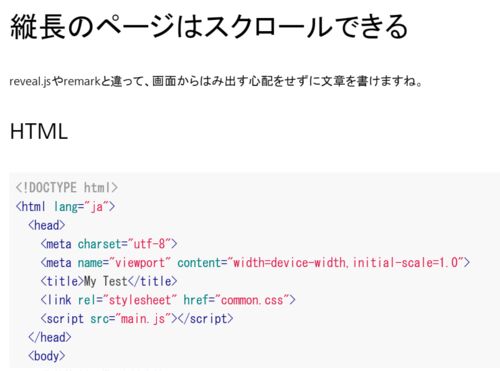Click the main.js source value
This screenshot has height=371, width=500.
[143, 319]
